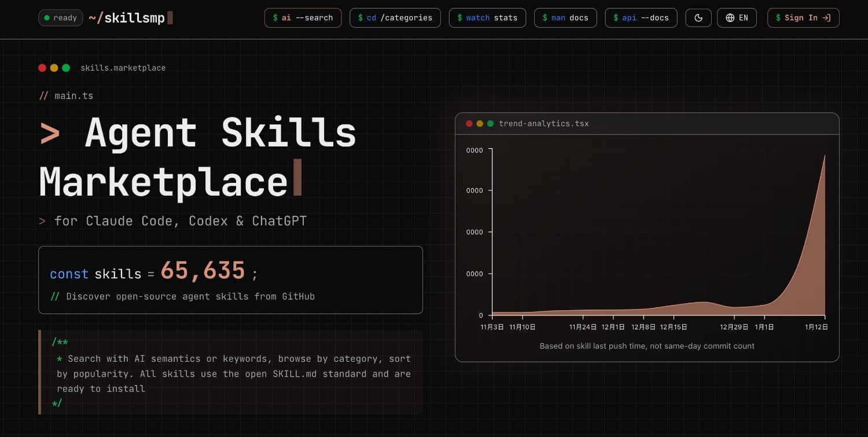Click the green dot beside skills.marketplace
868x437 pixels.
click(x=66, y=68)
